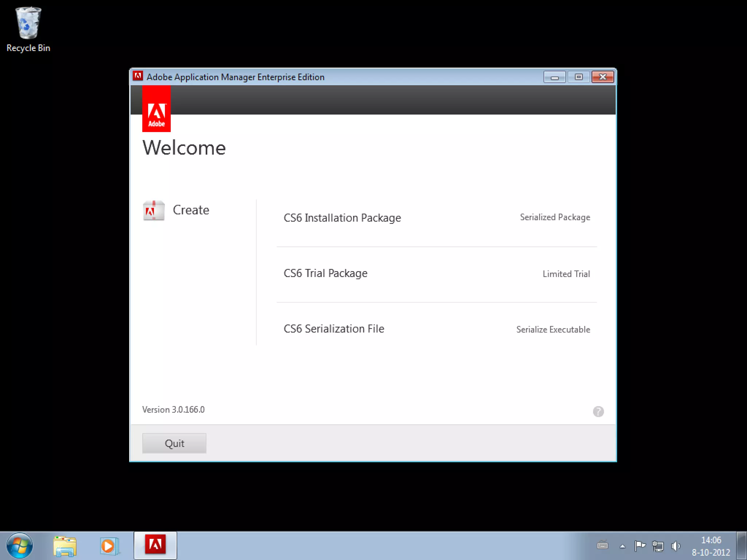
Task: Click the network tray icon
Action: [658, 546]
